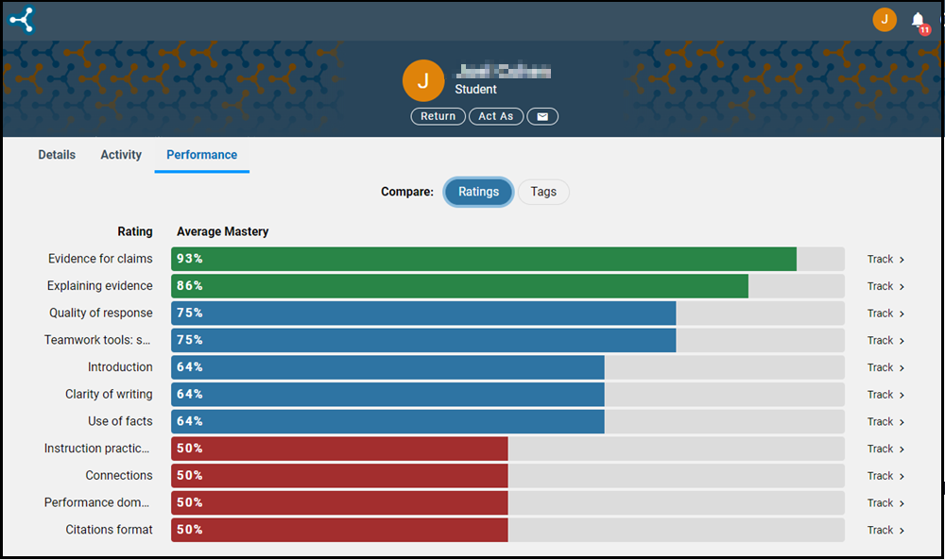This screenshot has height=560, width=945.
Task: Open Track for Quality of response
Action: pyautogui.click(x=885, y=314)
